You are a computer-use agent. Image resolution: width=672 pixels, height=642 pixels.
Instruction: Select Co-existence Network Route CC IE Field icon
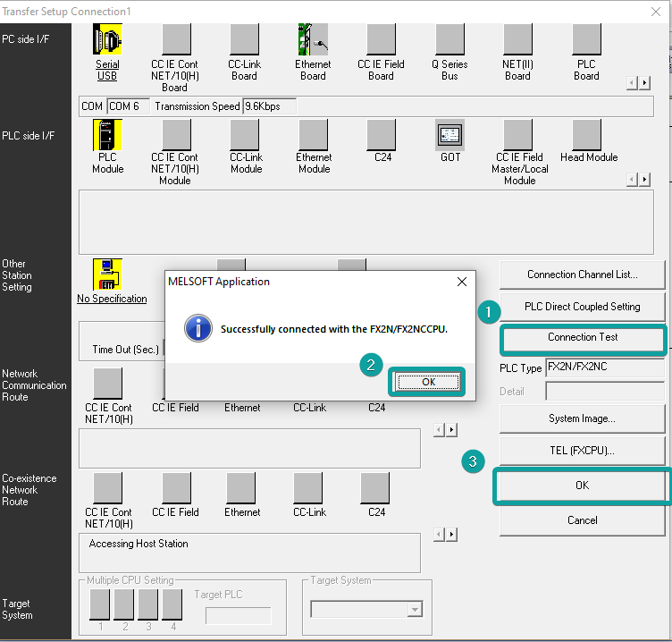pyautogui.click(x=176, y=488)
